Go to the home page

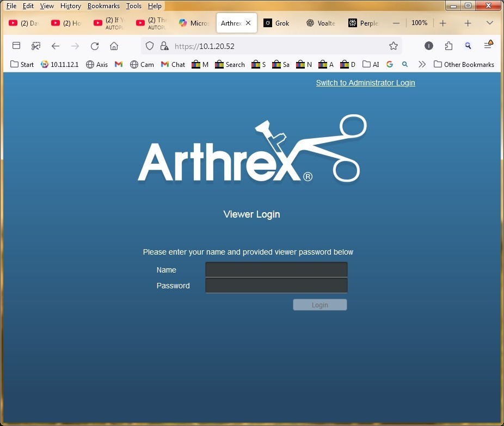point(114,46)
